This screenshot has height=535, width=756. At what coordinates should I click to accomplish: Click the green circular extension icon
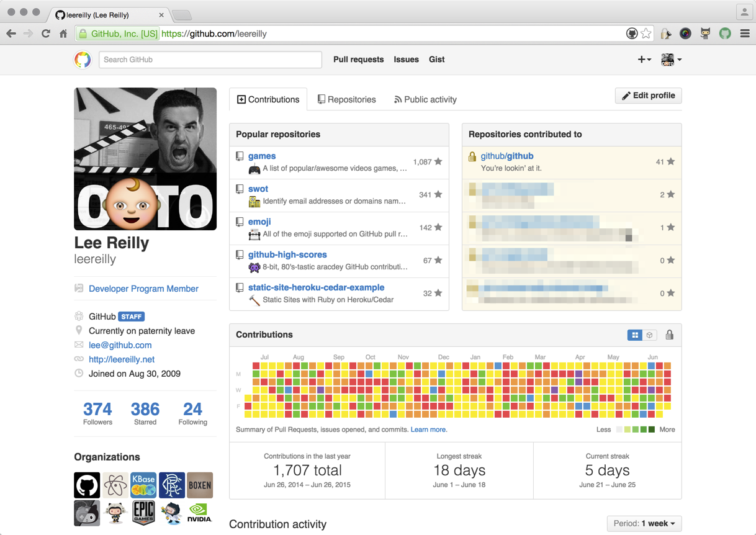(x=725, y=34)
